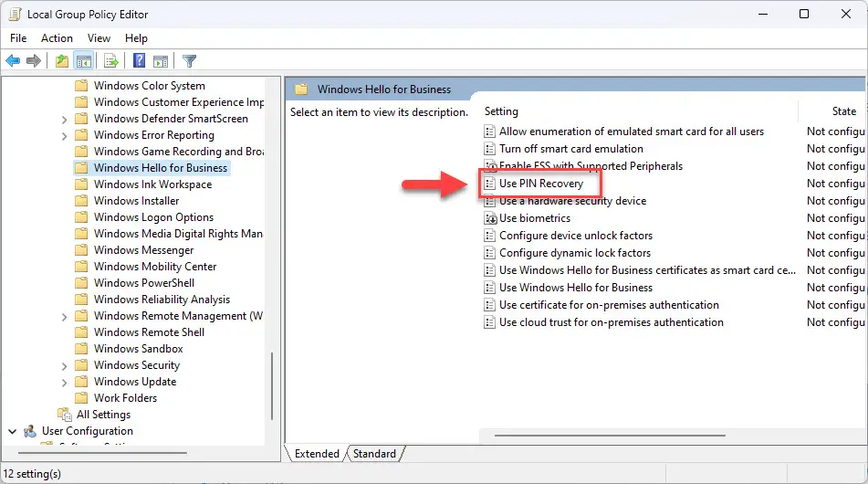Image resolution: width=868 pixels, height=484 pixels.
Task: Click the settings list horizontal scrollbar
Action: point(610,436)
